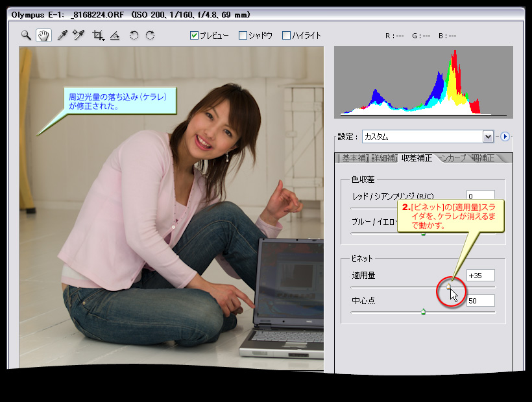Select the Hand pan tool

click(43, 35)
